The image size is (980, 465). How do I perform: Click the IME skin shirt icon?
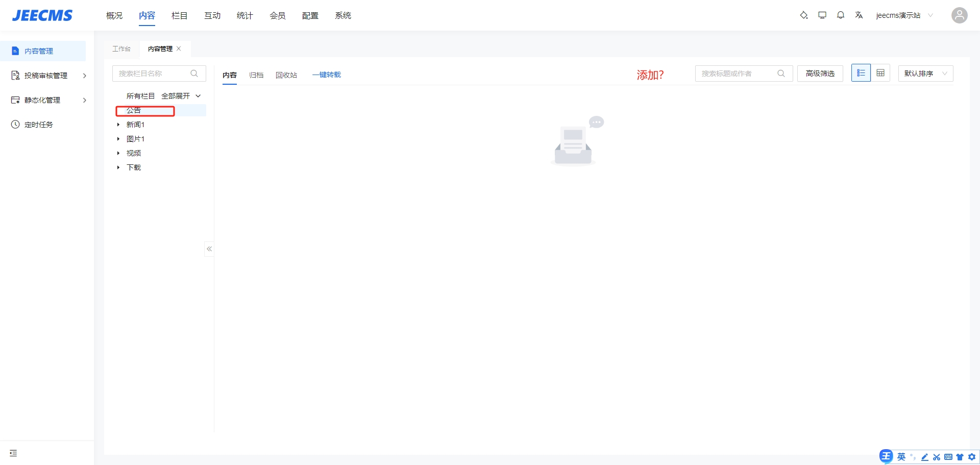click(960, 457)
